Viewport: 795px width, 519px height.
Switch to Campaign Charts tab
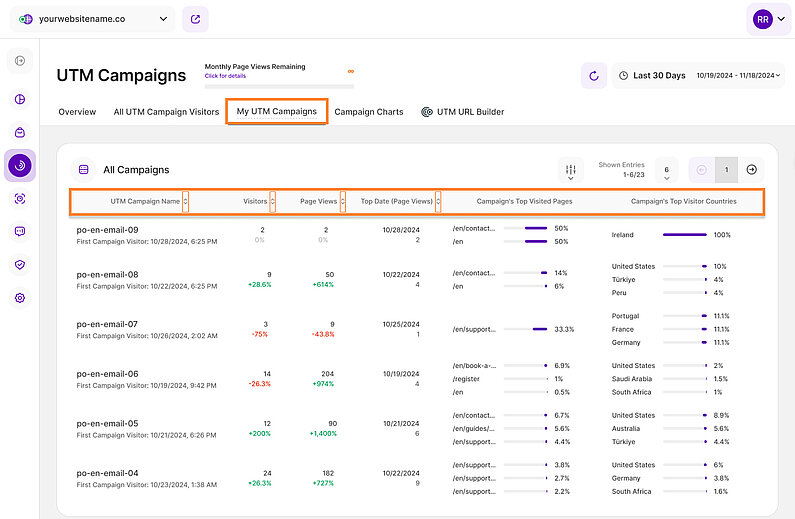pyautogui.click(x=369, y=112)
